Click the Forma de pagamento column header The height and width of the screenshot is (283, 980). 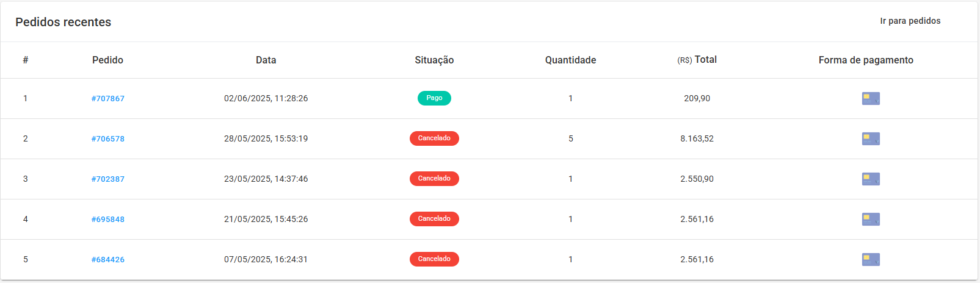pyautogui.click(x=866, y=60)
